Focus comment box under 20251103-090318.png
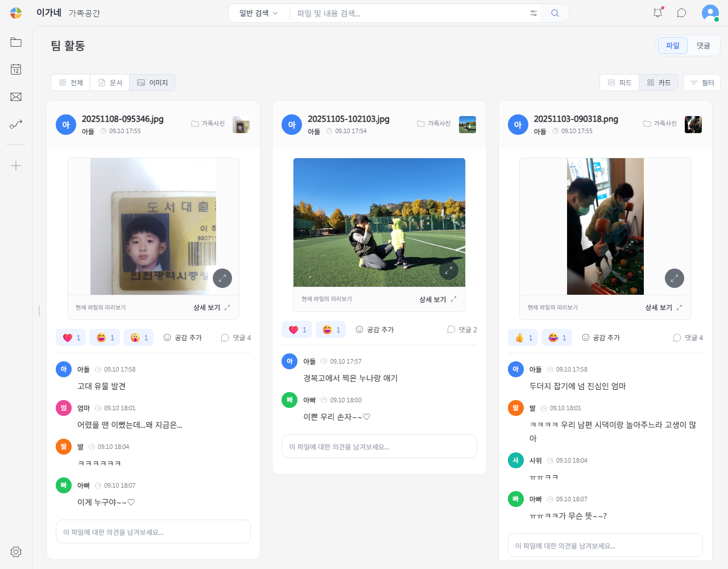The image size is (728, 569). [605, 545]
